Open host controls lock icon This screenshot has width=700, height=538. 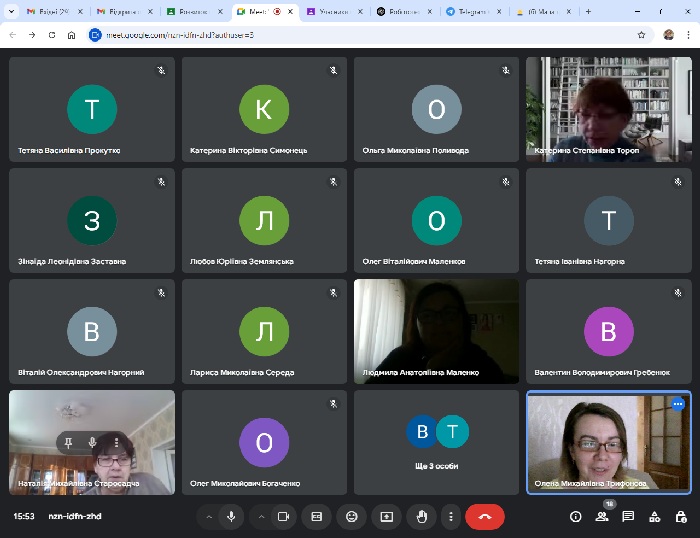(679, 516)
